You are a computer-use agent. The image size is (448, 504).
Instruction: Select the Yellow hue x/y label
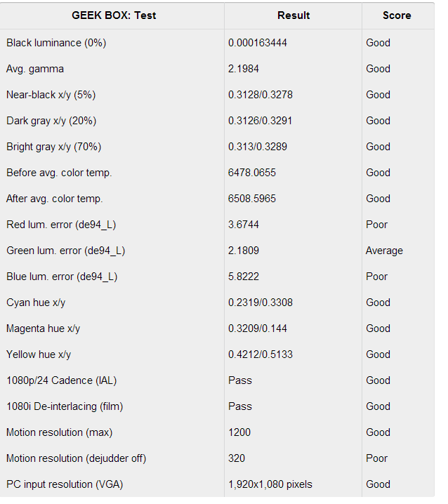coord(39,354)
